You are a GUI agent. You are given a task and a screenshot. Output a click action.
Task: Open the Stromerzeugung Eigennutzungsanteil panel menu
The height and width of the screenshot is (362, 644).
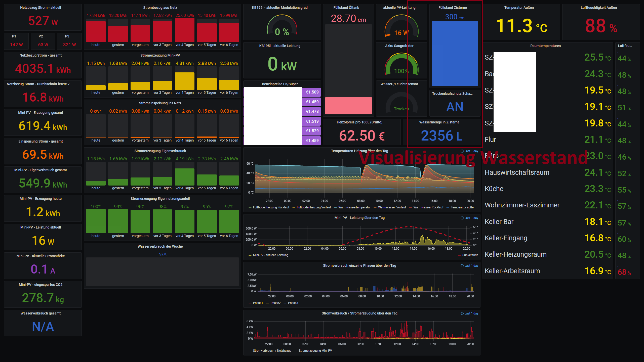(160, 199)
